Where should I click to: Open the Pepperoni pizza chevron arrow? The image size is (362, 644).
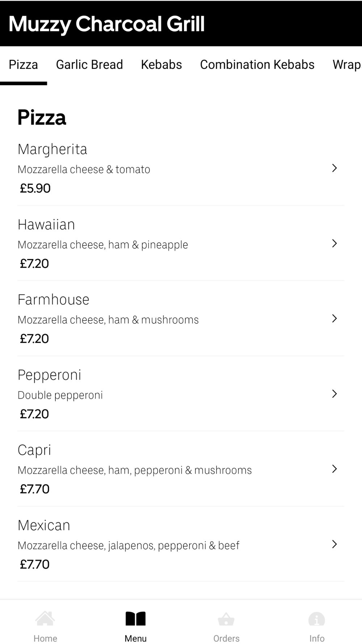pyautogui.click(x=334, y=394)
